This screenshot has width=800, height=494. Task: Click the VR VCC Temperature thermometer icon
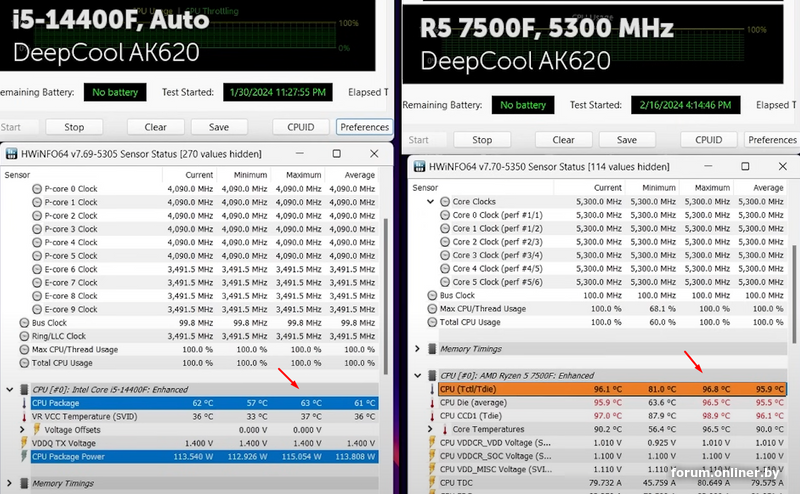tap(24, 416)
